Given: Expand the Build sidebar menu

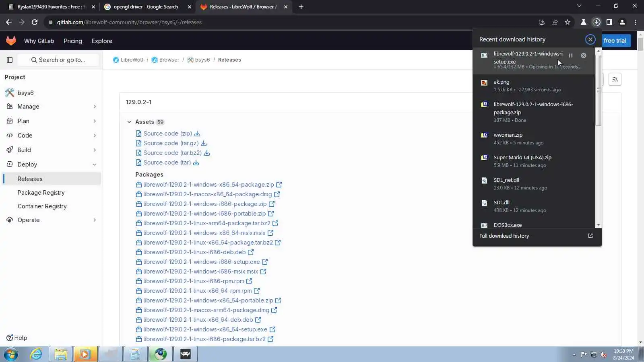Looking at the screenshot, I should pyautogui.click(x=52, y=150).
